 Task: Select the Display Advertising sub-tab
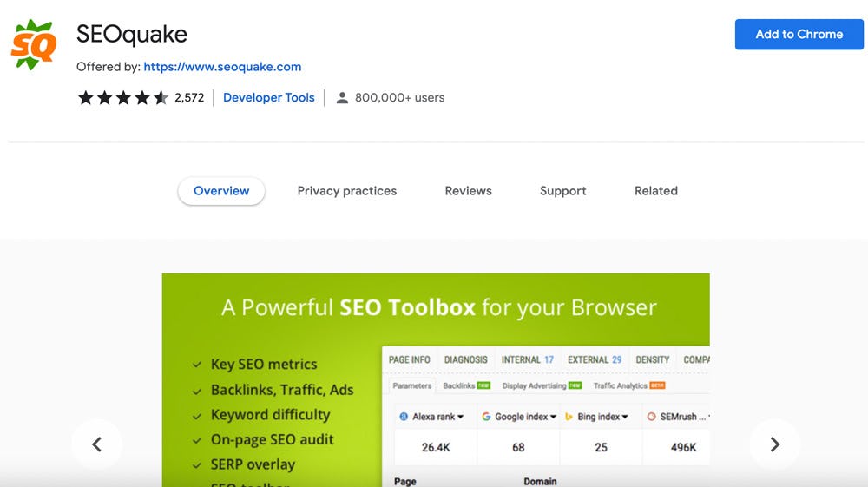pyautogui.click(x=542, y=385)
